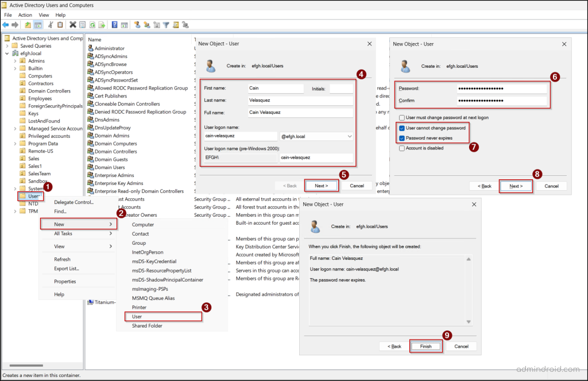
Task: Click the Up one level folder icon
Action: click(28, 25)
